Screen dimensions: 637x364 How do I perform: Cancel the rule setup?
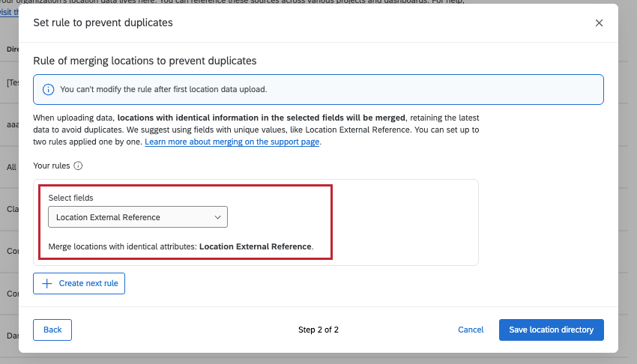coord(471,330)
